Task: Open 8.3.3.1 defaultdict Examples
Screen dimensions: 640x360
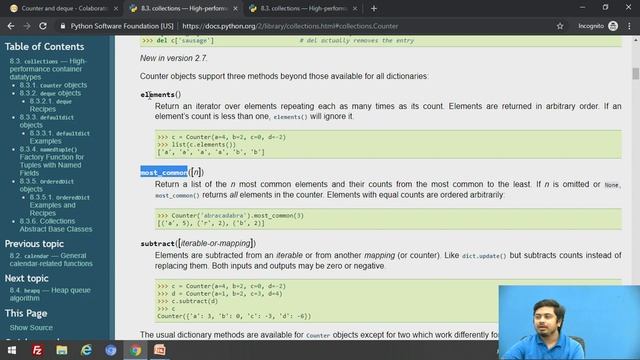Action: pyautogui.click(x=59, y=137)
